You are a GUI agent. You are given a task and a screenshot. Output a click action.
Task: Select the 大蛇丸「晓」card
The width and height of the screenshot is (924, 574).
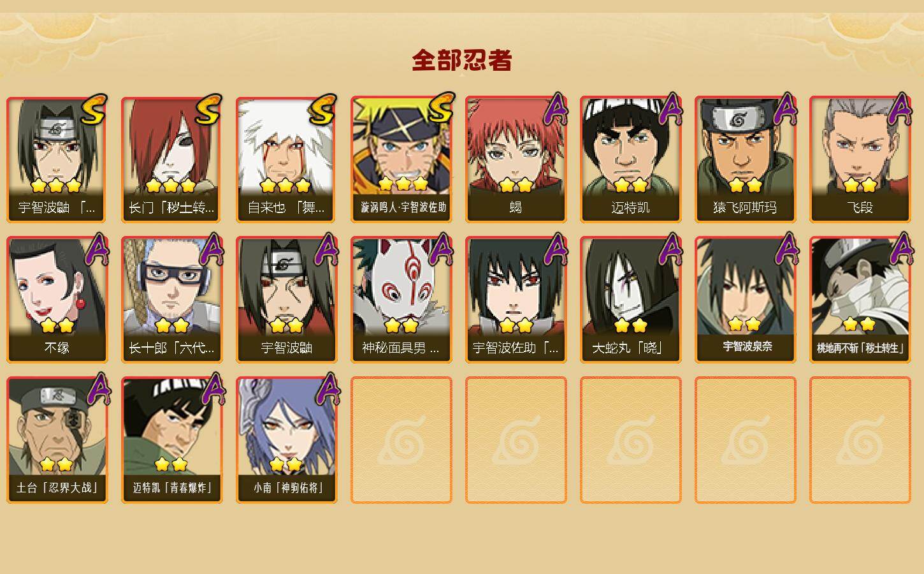[x=631, y=300]
